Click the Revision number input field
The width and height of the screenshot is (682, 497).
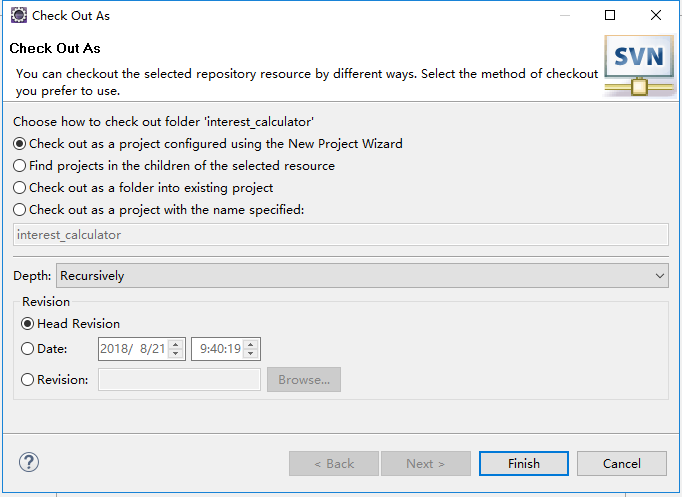(x=179, y=380)
